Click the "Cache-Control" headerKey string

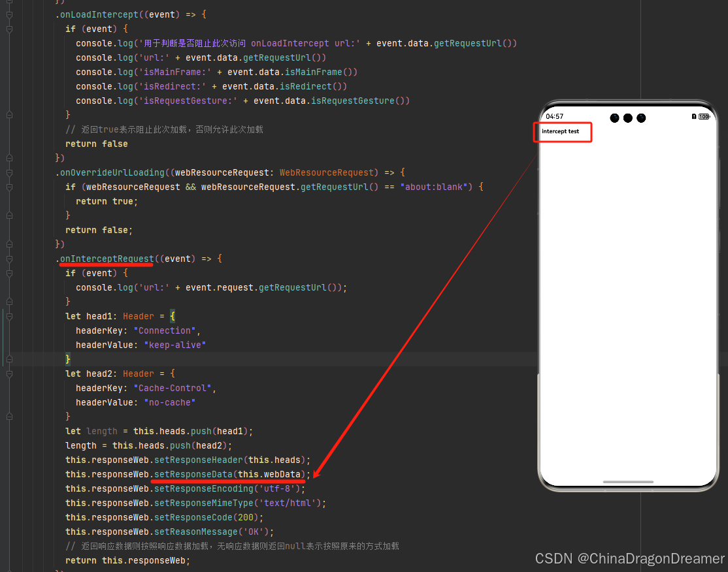tap(173, 389)
